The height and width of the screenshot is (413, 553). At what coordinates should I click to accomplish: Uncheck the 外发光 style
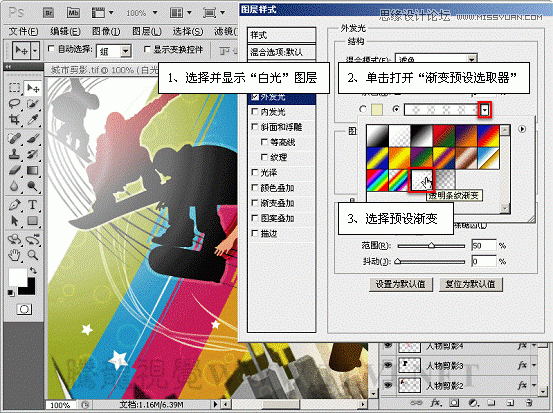[255, 96]
